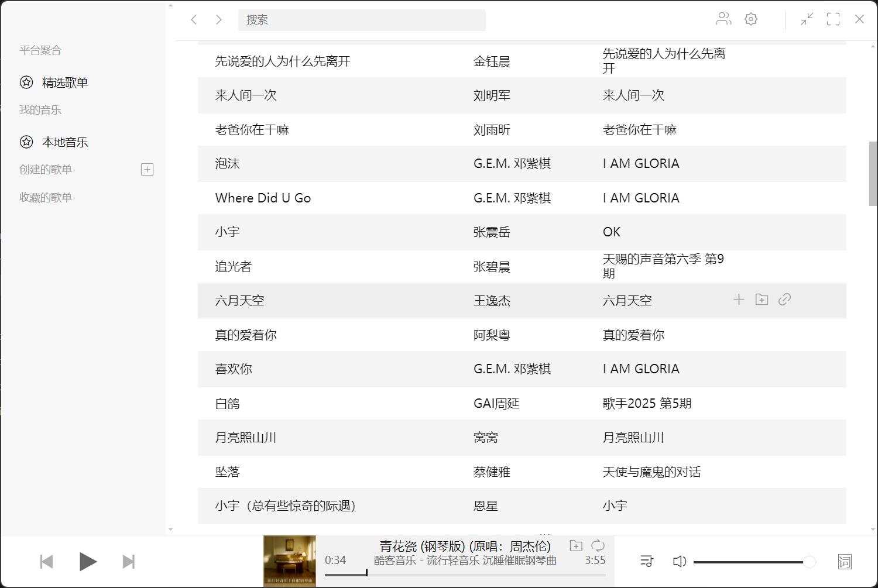Screen dimensions: 878x588
Task: Switch to 收藏的歌单 section
Action: 44,197
